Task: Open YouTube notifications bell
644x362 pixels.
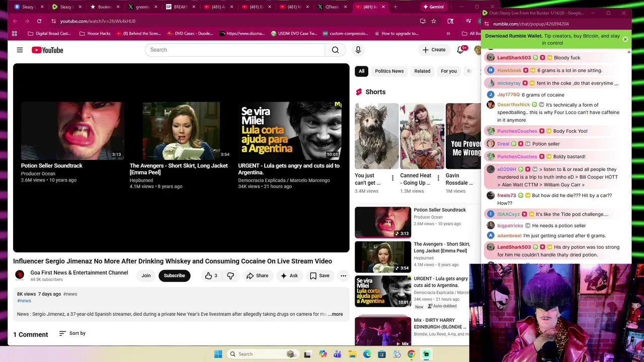Action: [x=460, y=50]
